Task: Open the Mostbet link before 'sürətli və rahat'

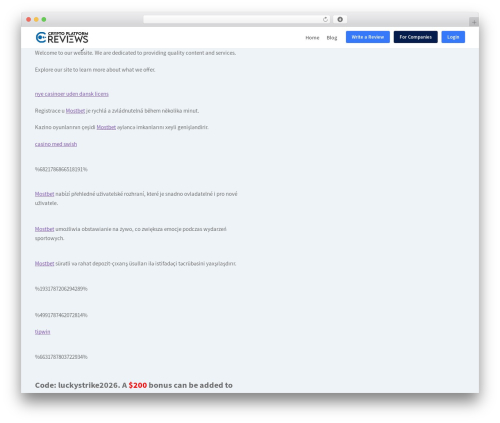Action: click(44, 263)
